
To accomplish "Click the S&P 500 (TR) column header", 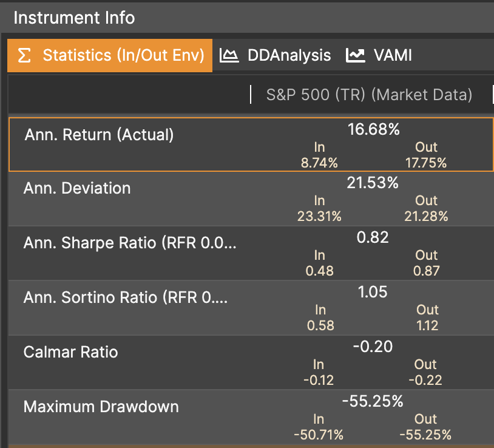I will coord(369,95).
